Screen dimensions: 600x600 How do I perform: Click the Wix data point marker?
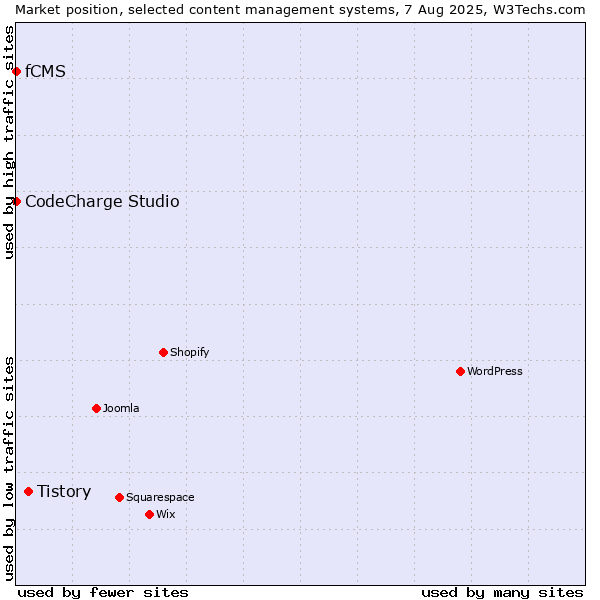150,515
